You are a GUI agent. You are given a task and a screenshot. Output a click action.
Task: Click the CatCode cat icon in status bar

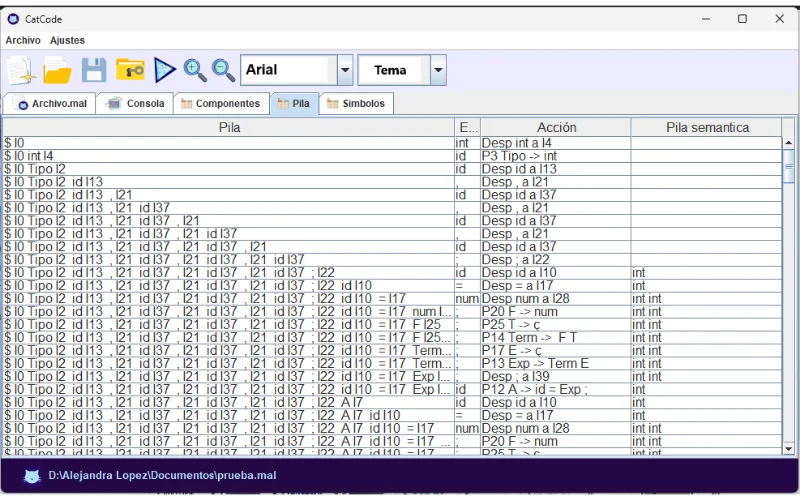coord(32,475)
